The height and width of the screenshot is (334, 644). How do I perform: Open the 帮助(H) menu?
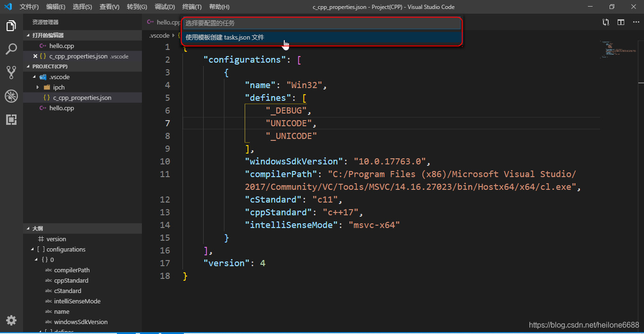pos(219,7)
